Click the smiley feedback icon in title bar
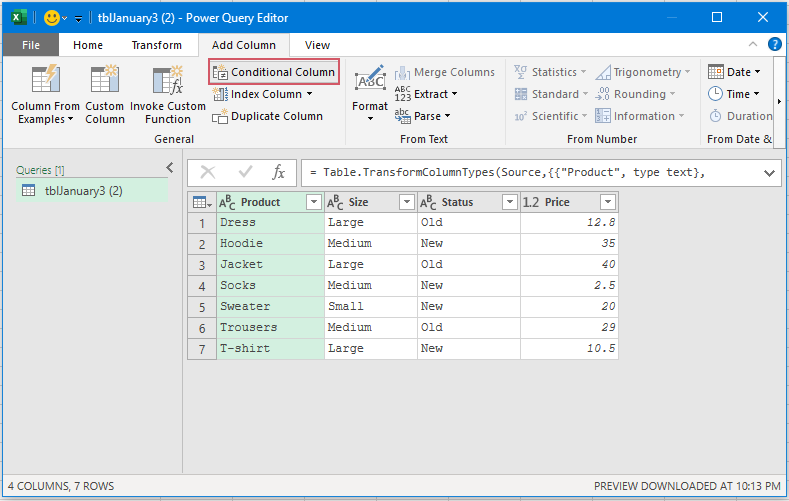The image size is (789, 501). click(x=51, y=17)
